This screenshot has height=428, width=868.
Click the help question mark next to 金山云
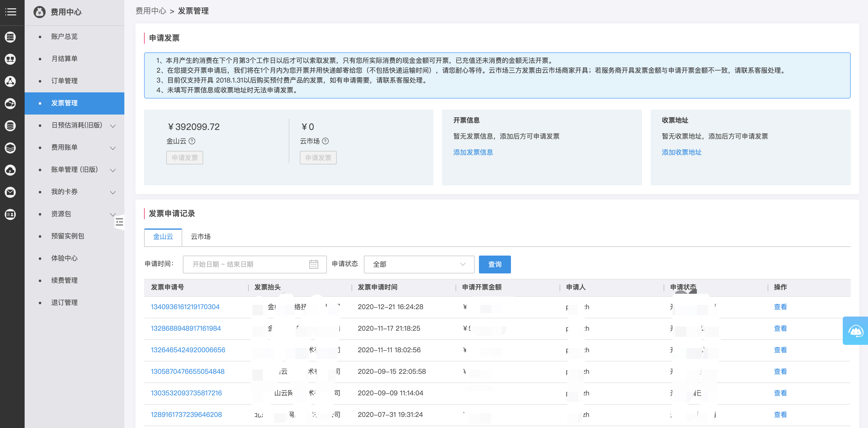coord(192,141)
